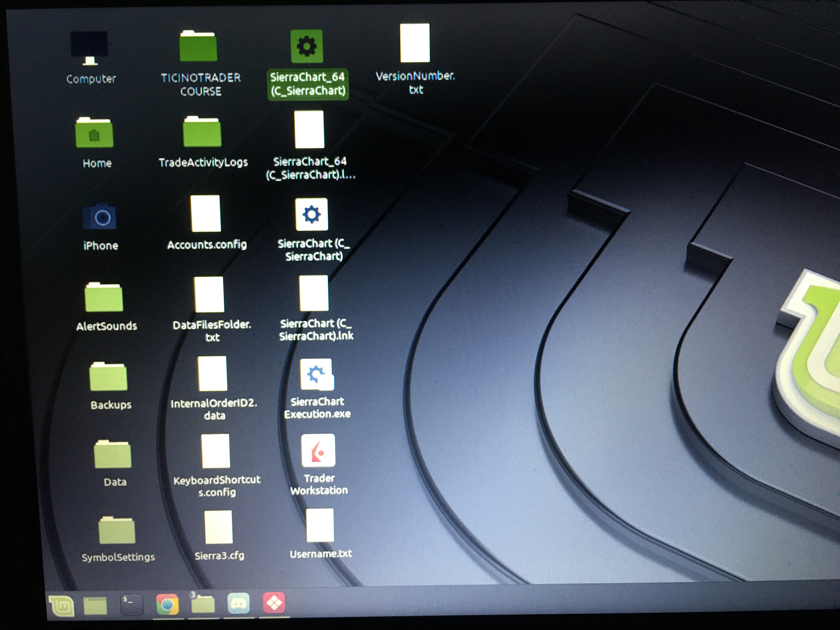Open the Backups folder
The height and width of the screenshot is (630, 840).
click(x=108, y=377)
